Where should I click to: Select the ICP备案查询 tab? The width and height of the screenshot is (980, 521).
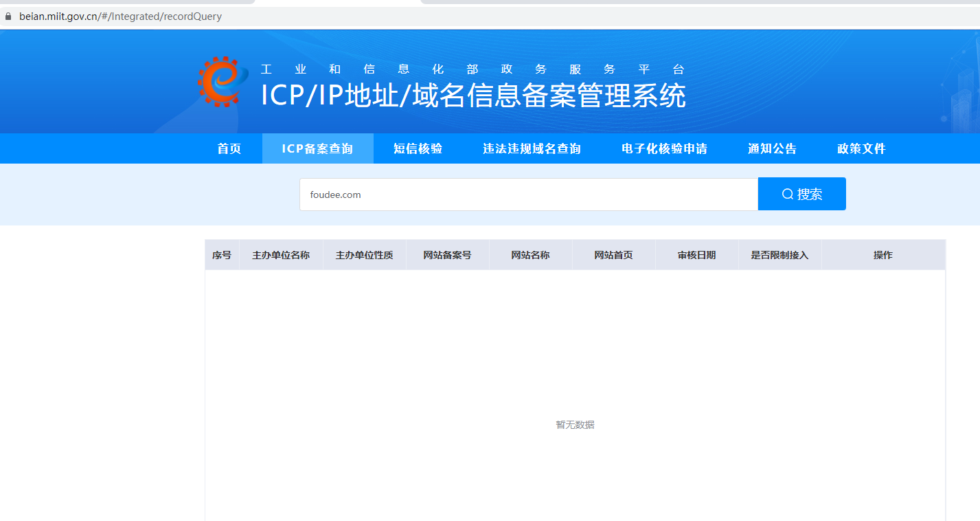[317, 149]
